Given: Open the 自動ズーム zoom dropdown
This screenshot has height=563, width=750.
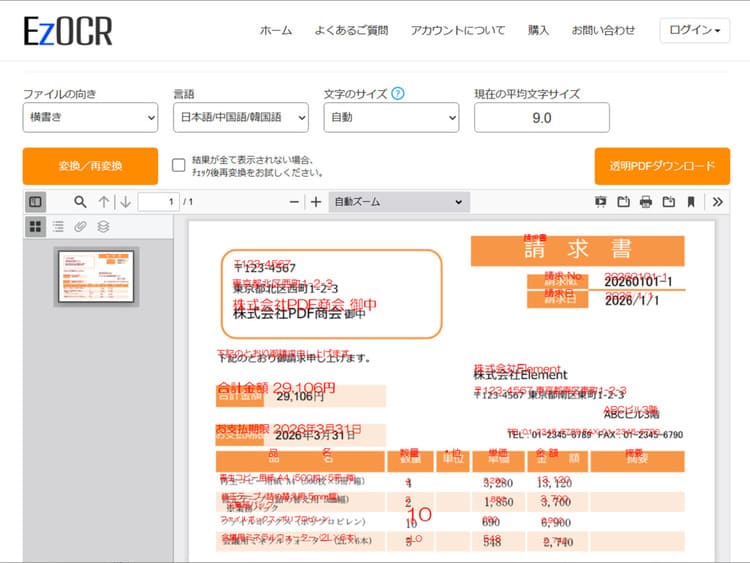Looking at the screenshot, I should pos(399,202).
